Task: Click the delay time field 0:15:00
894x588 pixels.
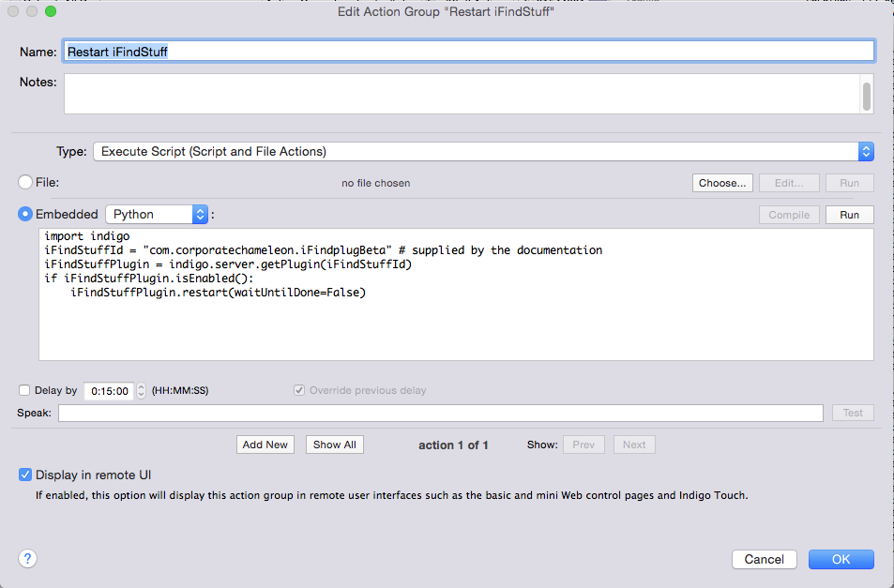Action: click(109, 391)
